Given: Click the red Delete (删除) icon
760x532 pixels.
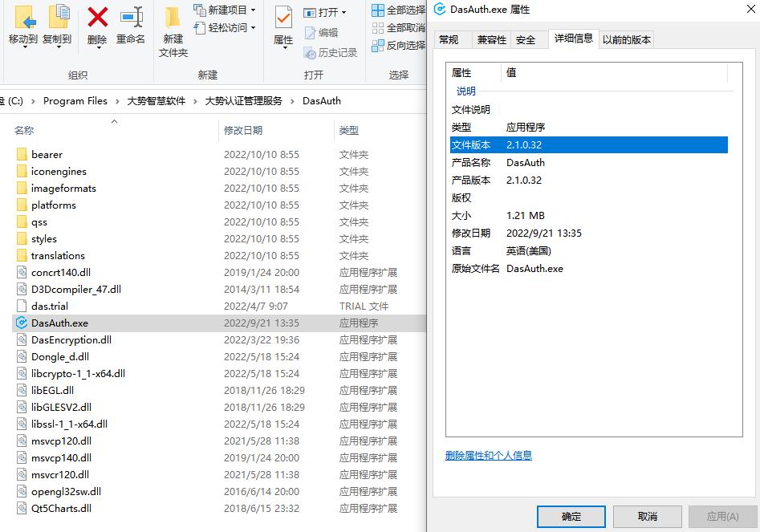Looking at the screenshot, I should pyautogui.click(x=97, y=17).
